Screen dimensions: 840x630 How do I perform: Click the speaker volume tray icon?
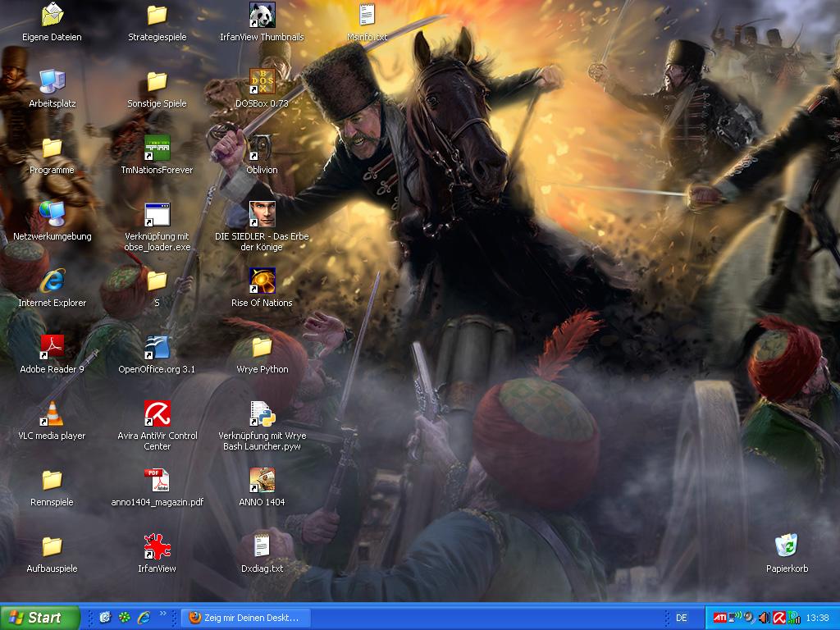click(x=764, y=618)
